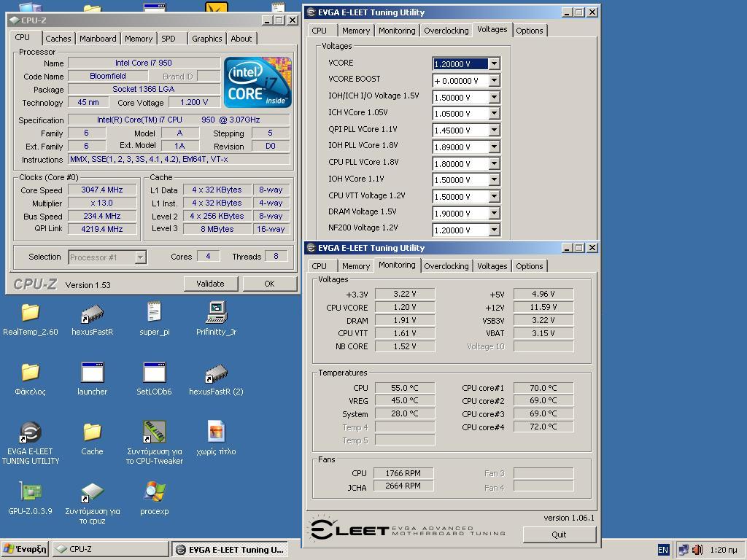Viewport: 747px width, 560px height.
Task: Select the Cache folder icon
Action: pos(92,432)
